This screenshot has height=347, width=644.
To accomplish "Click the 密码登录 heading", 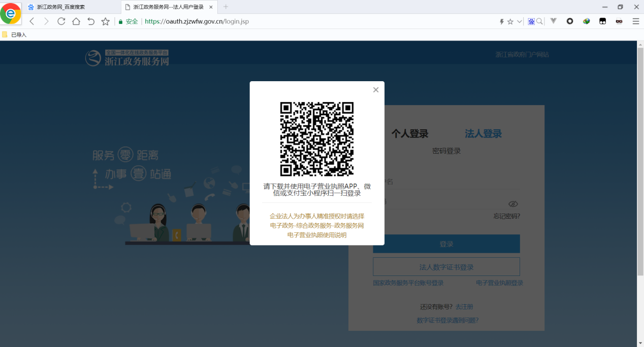I will [x=446, y=151].
